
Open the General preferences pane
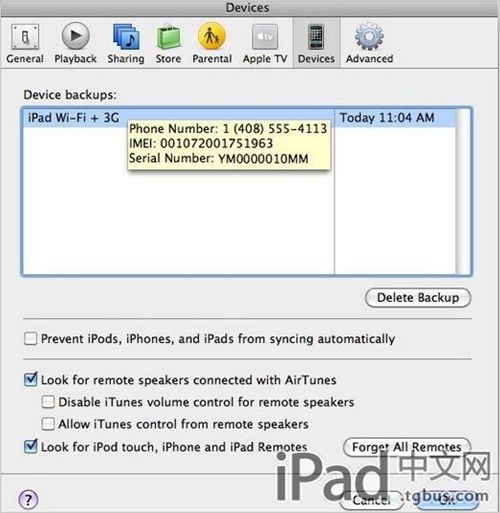(x=25, y=44)
